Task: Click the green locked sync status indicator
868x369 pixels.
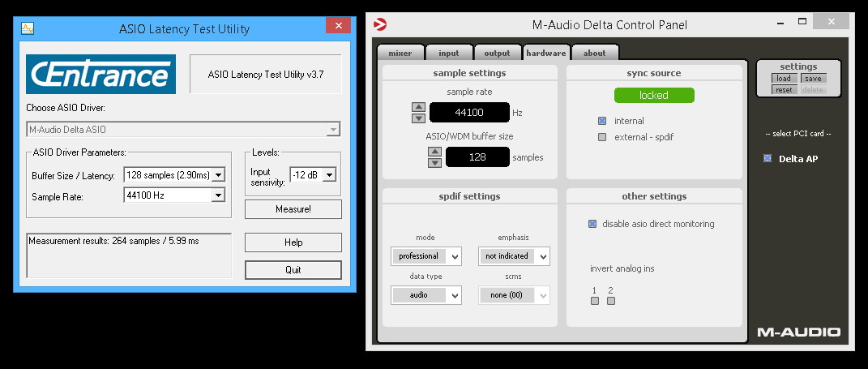Action: pyautogui.click(x=654, y=96)
